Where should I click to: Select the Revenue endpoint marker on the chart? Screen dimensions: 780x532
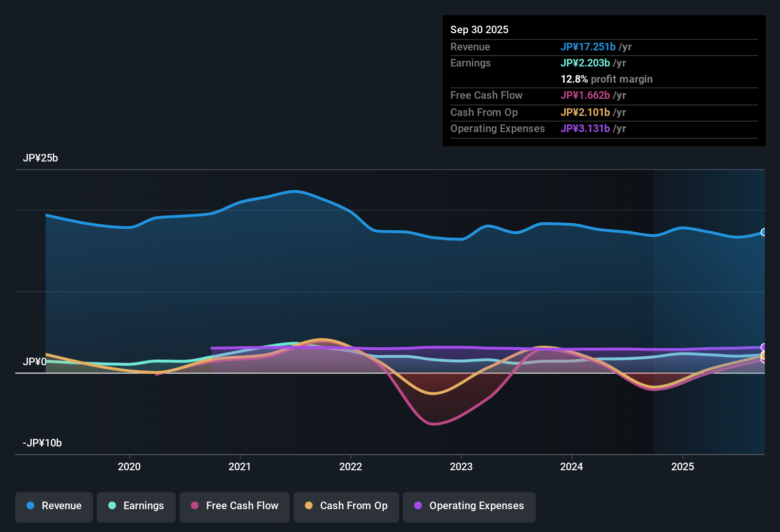coord(764,233)
